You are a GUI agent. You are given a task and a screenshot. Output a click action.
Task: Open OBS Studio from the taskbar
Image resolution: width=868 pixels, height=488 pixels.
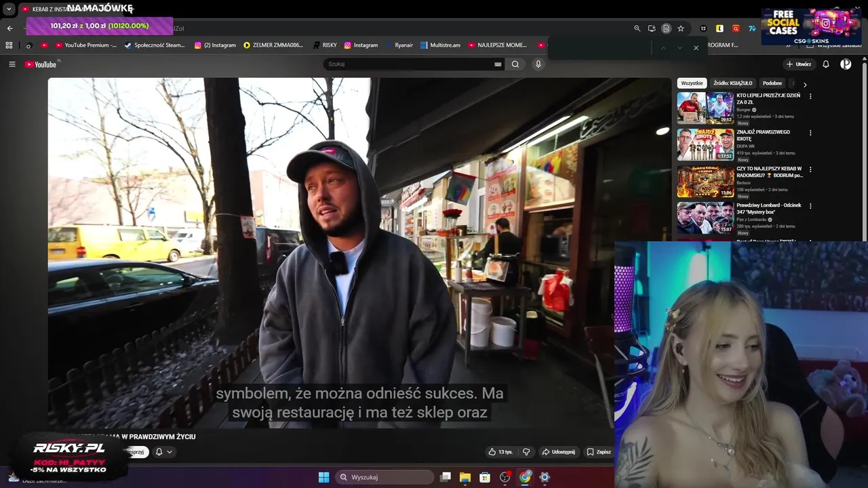tap(505, 477)
